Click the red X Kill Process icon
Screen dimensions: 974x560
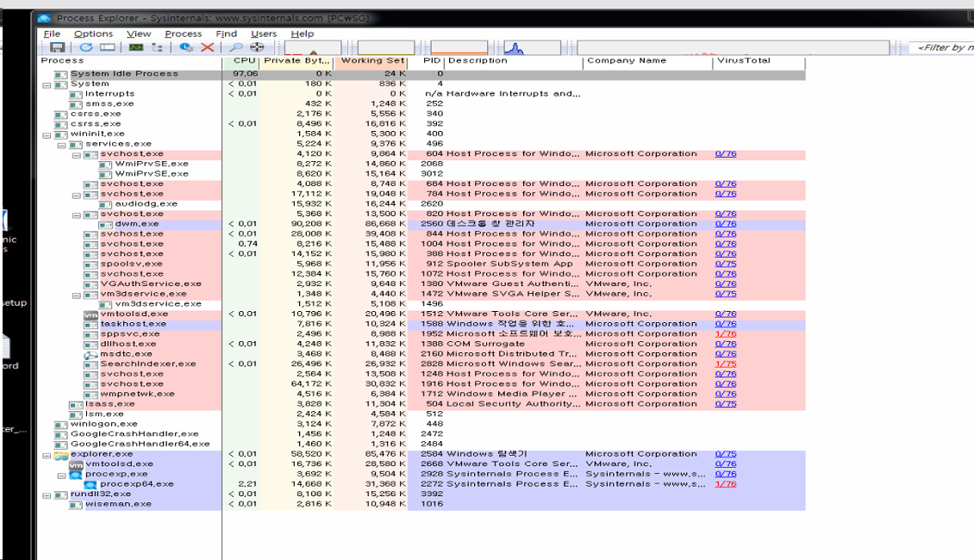point(208,47)
